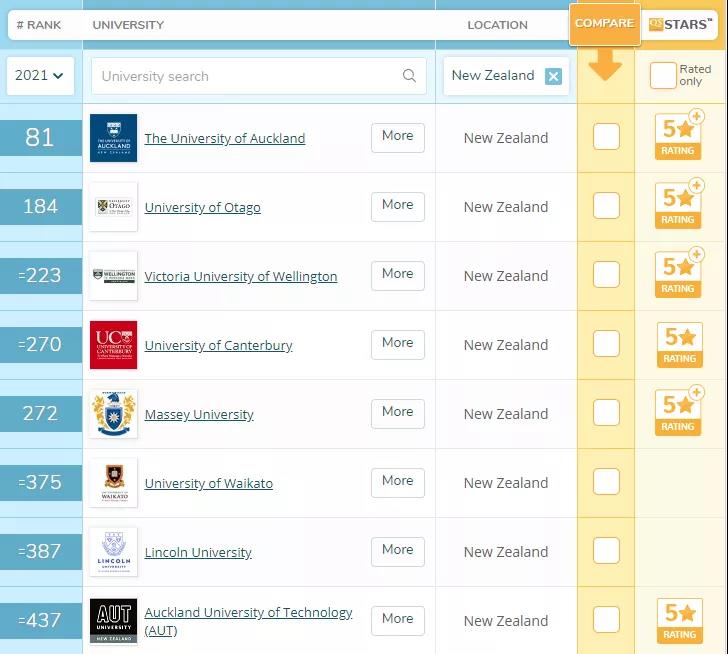Click the Compare tab header
Viewport: 728px width, 654px height.
[x=604, y=24]
